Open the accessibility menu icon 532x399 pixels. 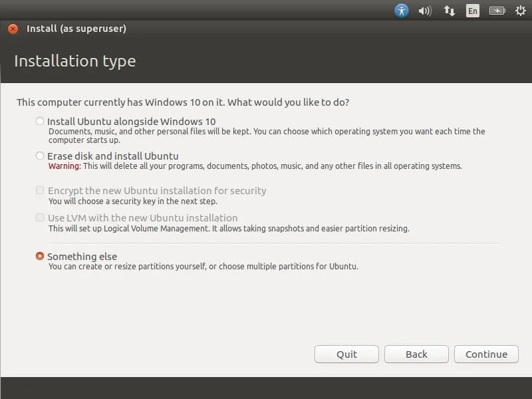[402, 11]
